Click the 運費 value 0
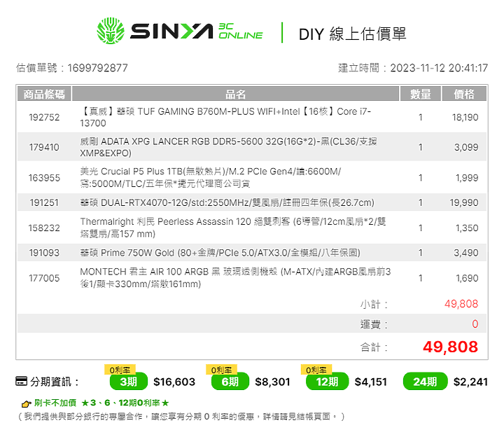Screen dimensions: 504x437 475,324
